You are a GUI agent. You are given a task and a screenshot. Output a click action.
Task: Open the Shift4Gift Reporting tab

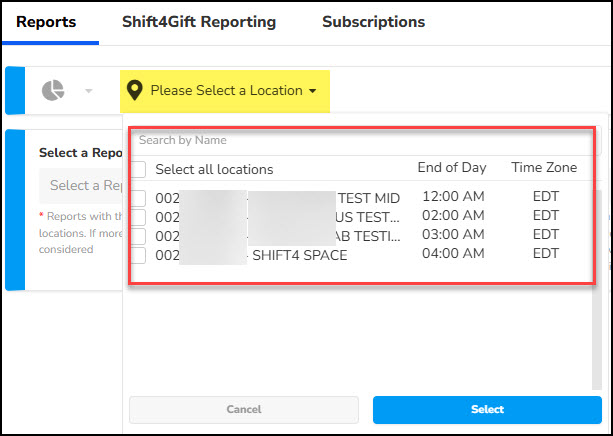click(x=199, y=22)
